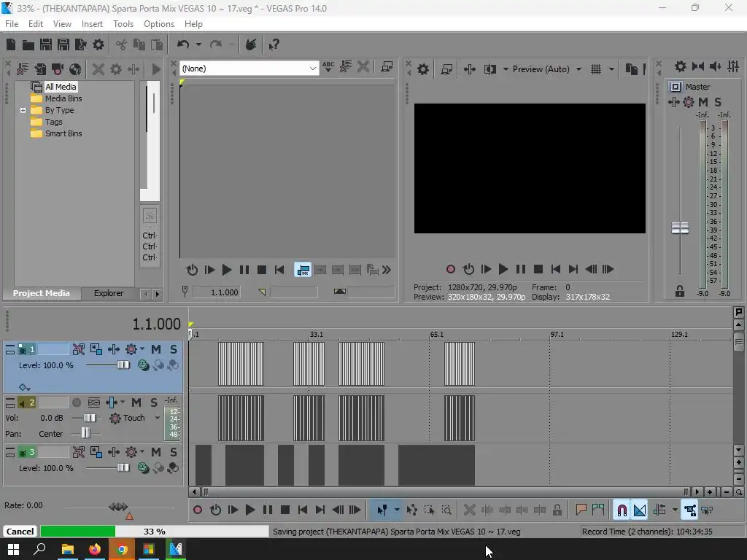Open the Insert menu
The height and width of the screenshot is (560, 747).
click(92, 24)
